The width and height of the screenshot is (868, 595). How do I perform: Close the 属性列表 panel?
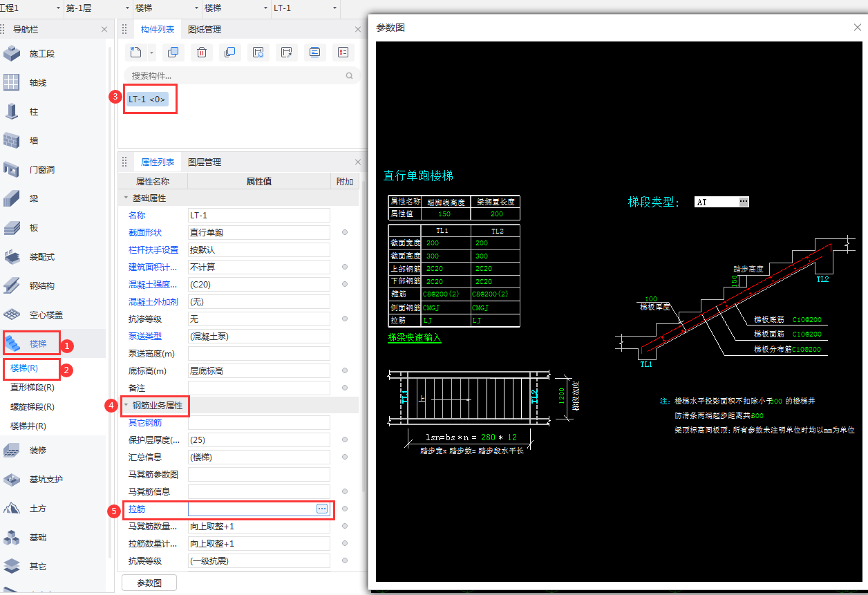358,162
